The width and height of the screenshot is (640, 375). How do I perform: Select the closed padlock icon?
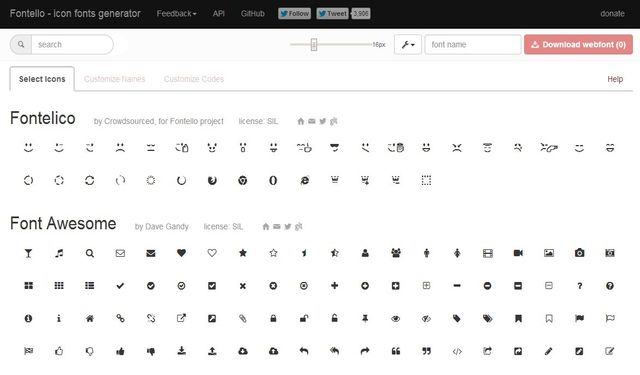click(x=273, y=318)
